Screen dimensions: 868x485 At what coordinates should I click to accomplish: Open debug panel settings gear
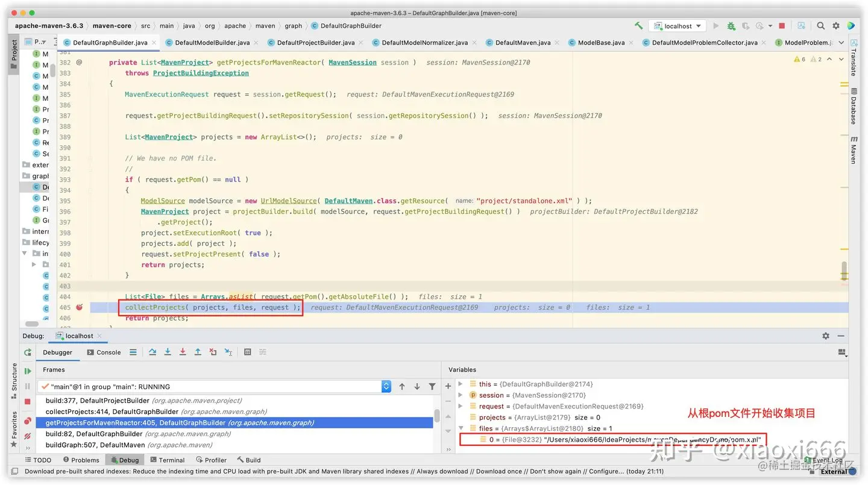(826, 336)
